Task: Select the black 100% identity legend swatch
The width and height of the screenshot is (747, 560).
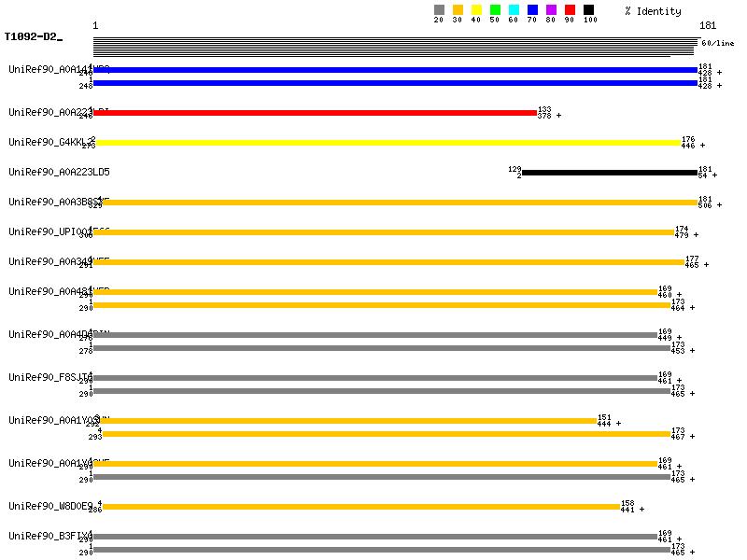Action: [588, 10]
